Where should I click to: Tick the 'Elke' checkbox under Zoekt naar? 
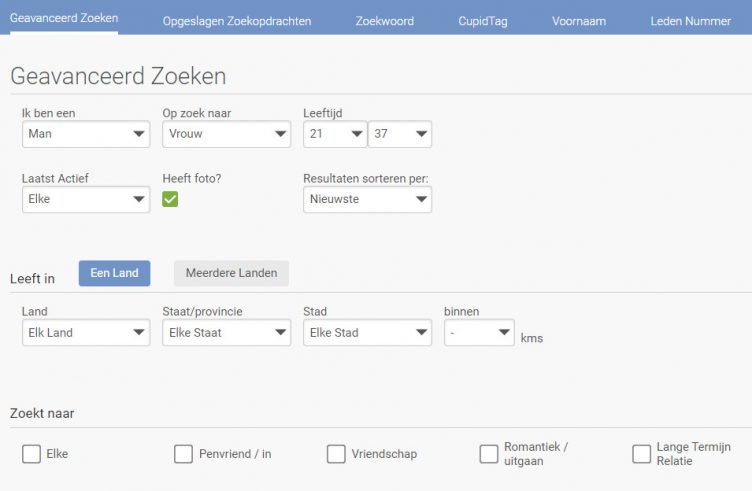pos(31,454)
